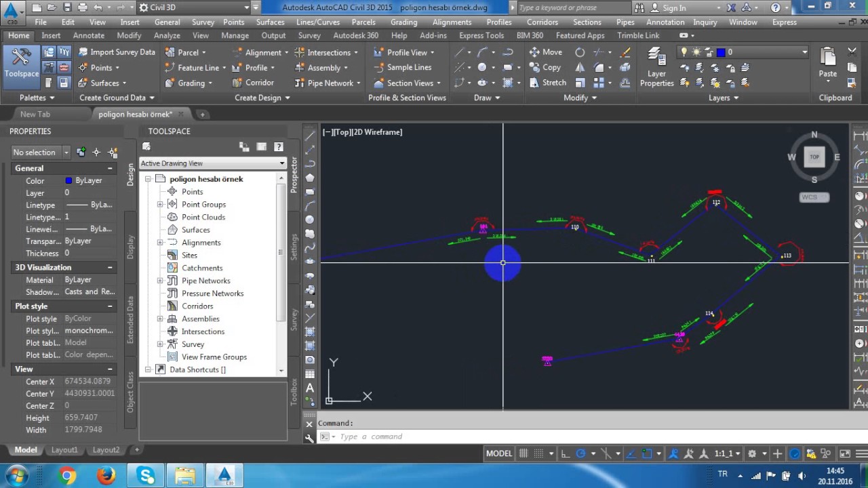
Task: Select the Circle tool in Draw panel
Action: click(x=482, y=68)
